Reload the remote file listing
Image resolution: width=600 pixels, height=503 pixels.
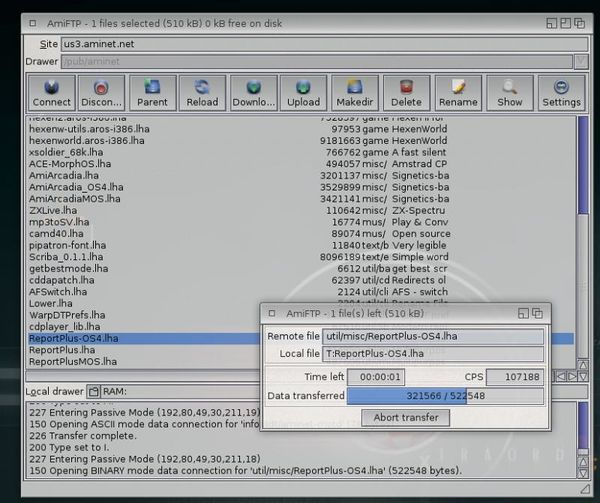(x=203, y=92)
